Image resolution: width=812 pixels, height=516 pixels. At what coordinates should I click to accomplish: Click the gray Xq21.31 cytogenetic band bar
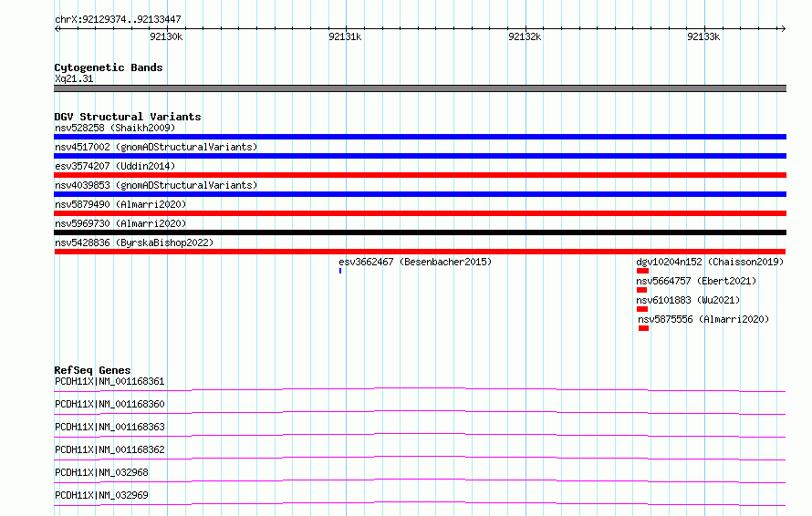point(420,88)
